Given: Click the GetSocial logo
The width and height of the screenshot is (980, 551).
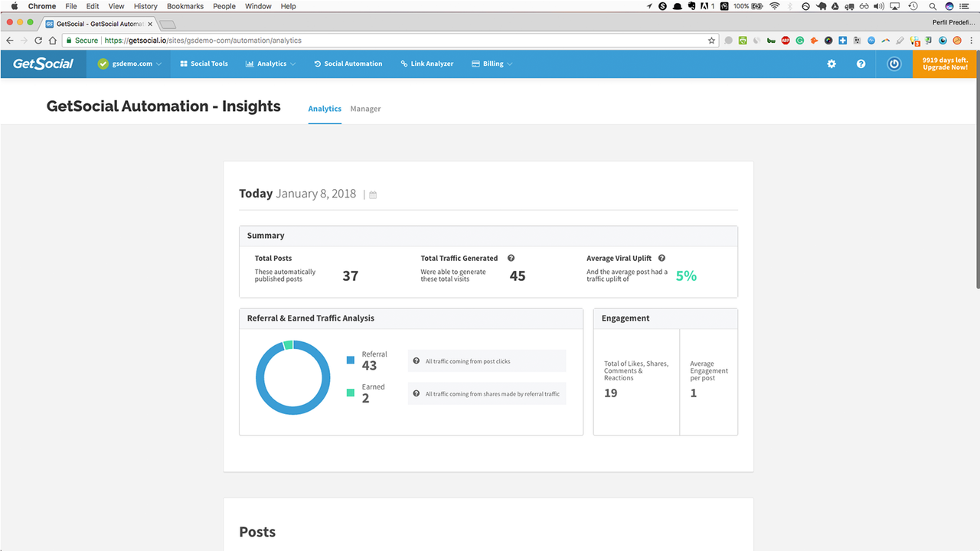Looking at the screenshot, I should pos(42,64).
